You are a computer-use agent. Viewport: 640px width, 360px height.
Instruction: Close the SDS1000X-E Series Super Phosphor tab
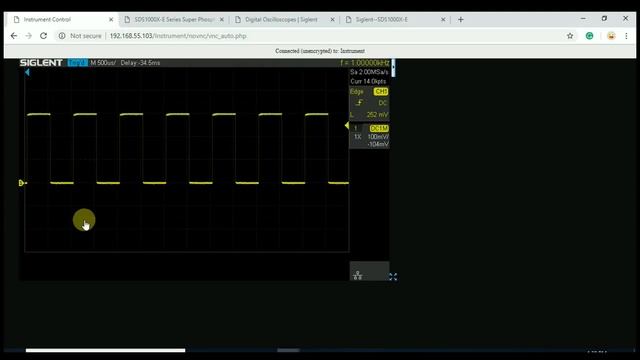[x=222, y=20]
